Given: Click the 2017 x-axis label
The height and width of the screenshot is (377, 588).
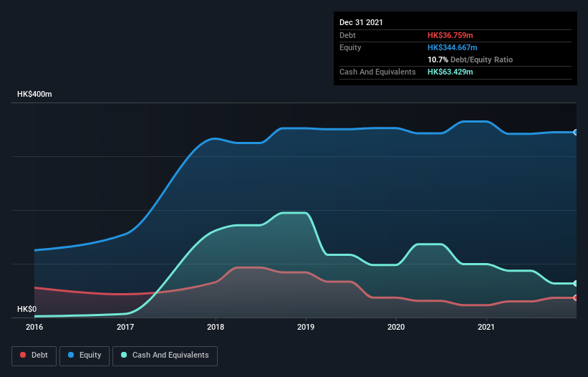Looking at the screenshot, I should coord(125,327).
